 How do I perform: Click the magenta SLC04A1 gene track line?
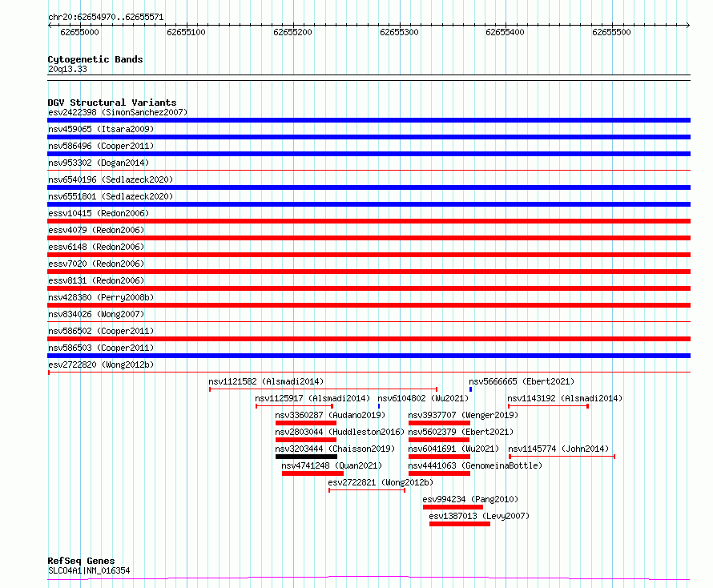[x=369, y=578]
